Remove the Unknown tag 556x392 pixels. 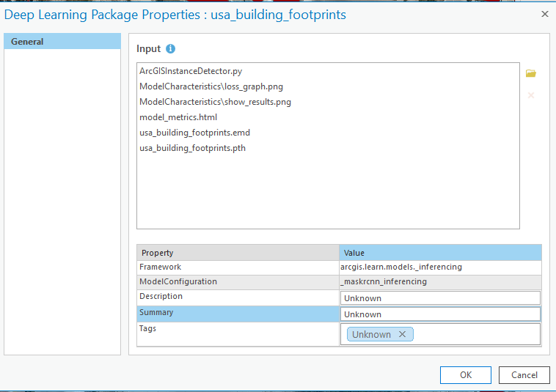coord(402,335)
